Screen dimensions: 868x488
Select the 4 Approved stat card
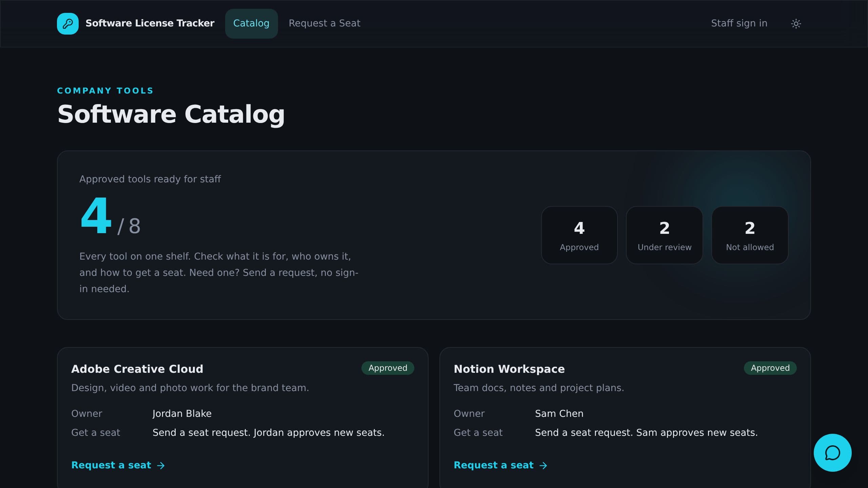pyautogui.click(x=579, y=235)
